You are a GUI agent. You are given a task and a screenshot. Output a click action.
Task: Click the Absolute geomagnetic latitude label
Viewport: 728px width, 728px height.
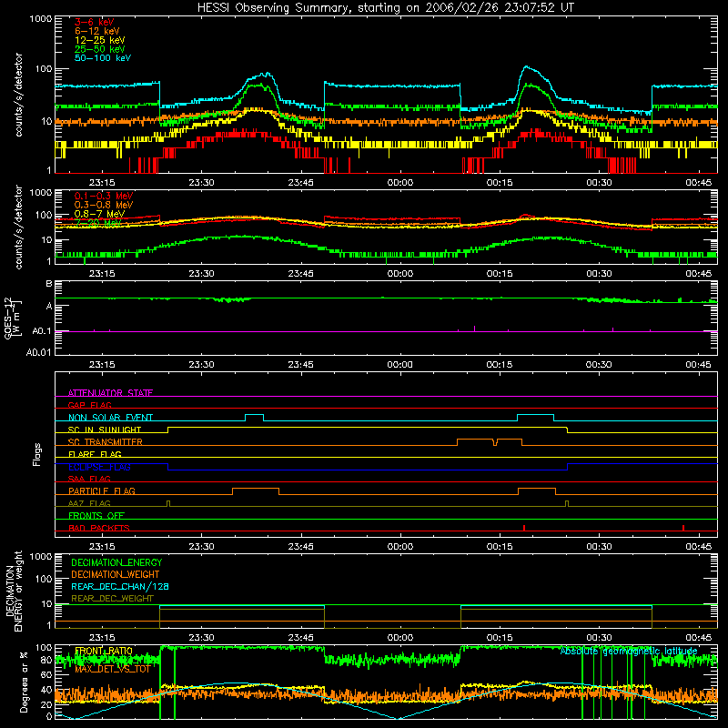coord(629,651)
